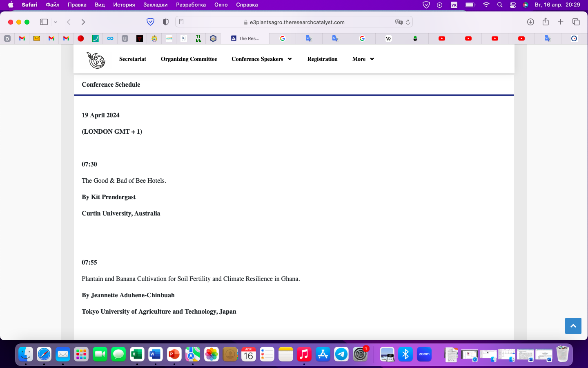This screenshot has height=368, width=588.
Task: Open the Окно menu
Action: click(x=221, y=5)
